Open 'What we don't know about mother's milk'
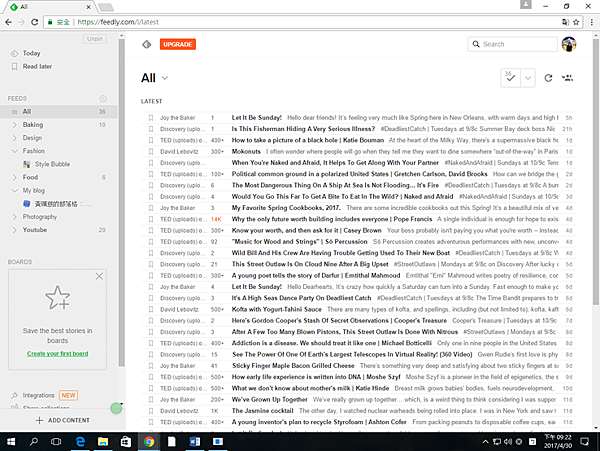This screenshot has width=600, height=451. tap(310, 388)
